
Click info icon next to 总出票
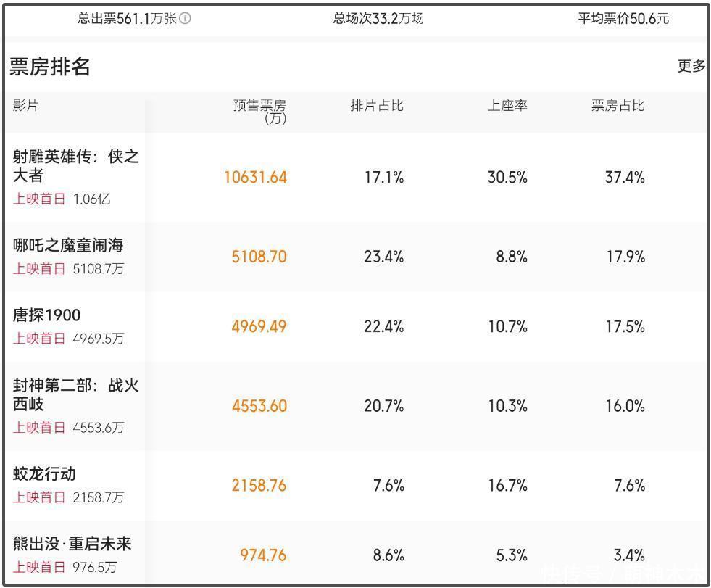point(186,19)
